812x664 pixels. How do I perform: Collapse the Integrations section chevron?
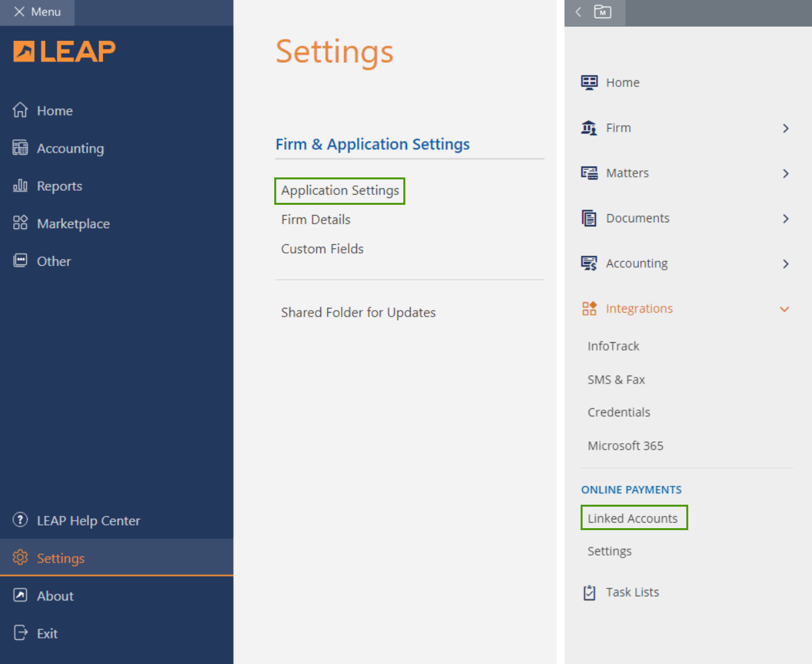[x=785, y=309]
